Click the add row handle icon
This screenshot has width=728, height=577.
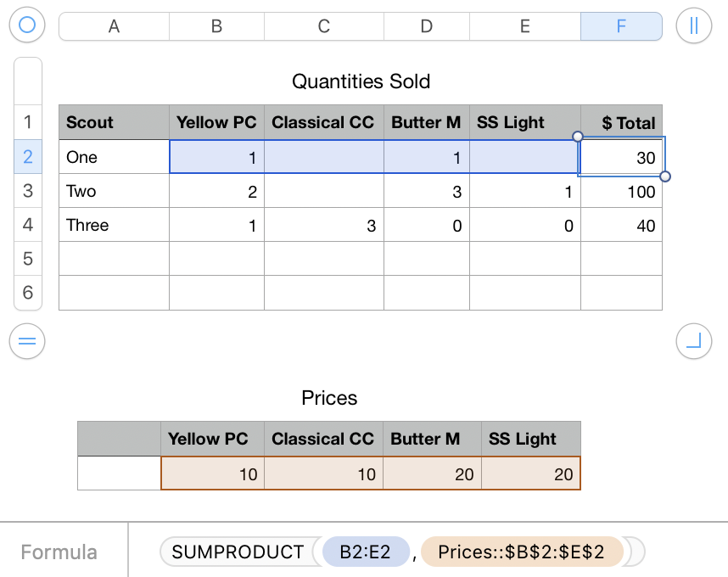(x=27, y=342)
